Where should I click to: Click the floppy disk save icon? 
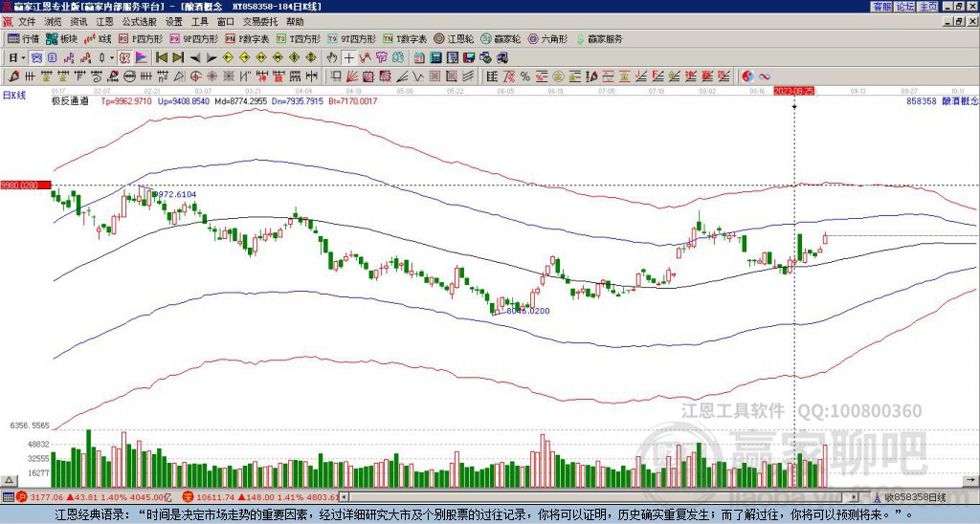point(469,58)
